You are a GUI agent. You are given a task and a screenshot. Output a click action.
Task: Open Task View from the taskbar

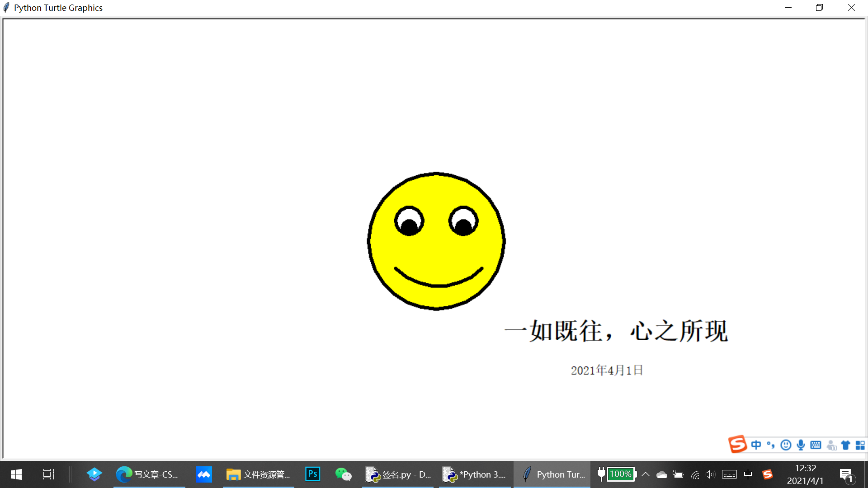pyautogui.click(x=48, y=474)
